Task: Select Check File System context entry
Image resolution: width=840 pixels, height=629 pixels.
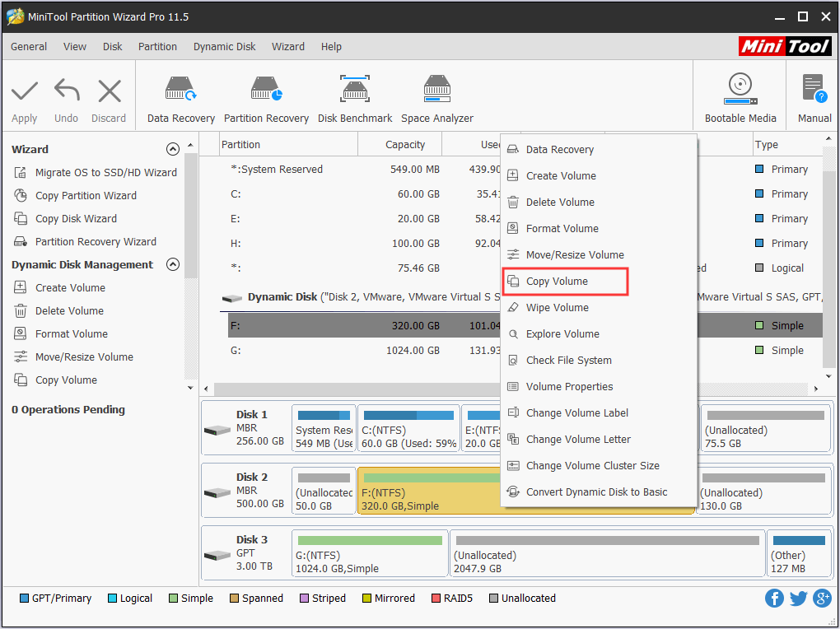Action: click(x=599, y=360)
